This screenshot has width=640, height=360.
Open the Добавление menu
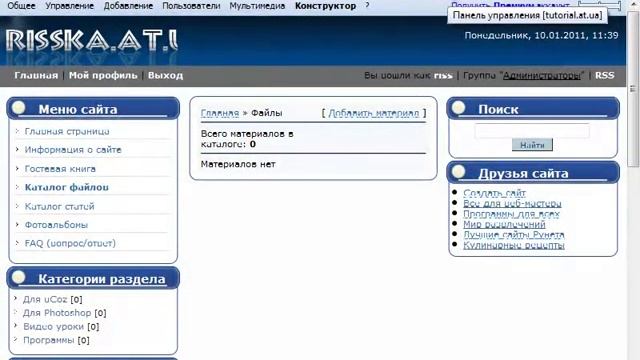coord(128,6)
